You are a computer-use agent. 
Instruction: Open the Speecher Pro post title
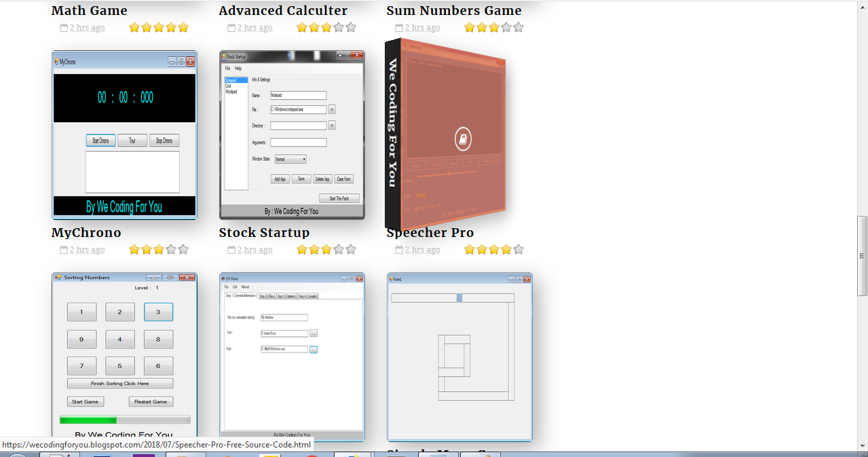pyautogui.click(x=430, y=232)
